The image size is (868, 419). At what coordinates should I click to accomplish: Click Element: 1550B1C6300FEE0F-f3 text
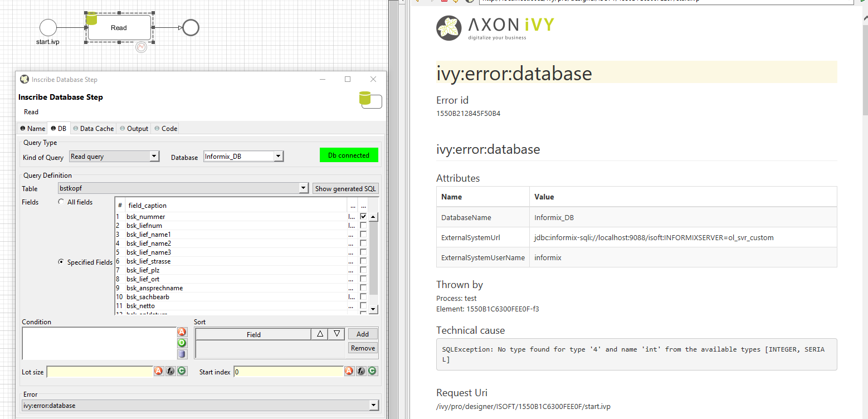click(x=487, y=309)
